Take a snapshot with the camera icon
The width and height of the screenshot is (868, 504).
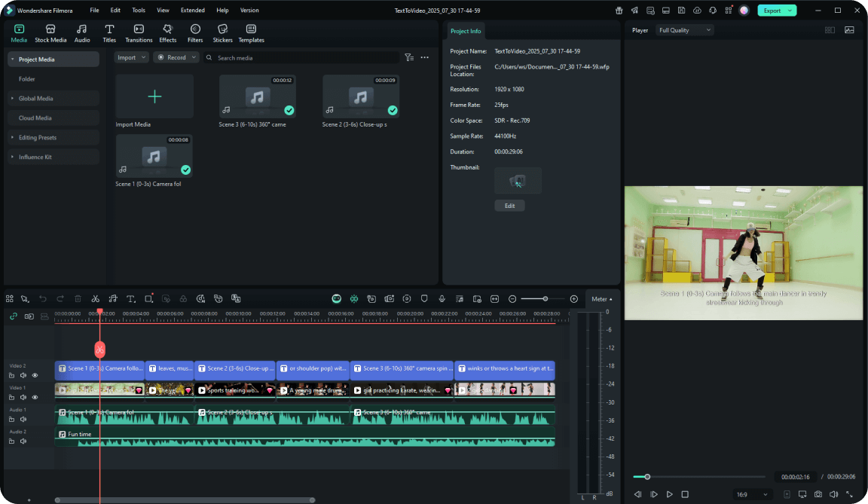point(818,494)
